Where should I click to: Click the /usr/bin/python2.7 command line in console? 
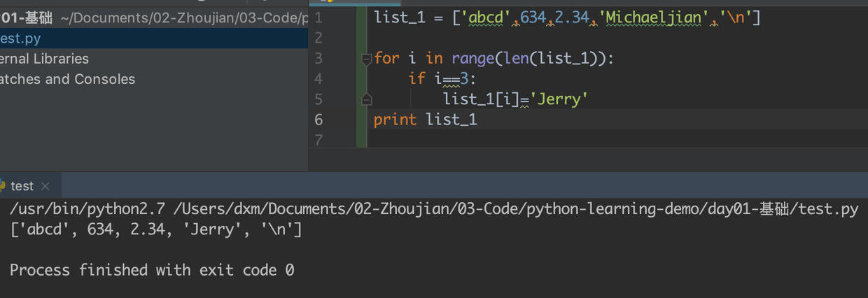(x=434, y=210)
